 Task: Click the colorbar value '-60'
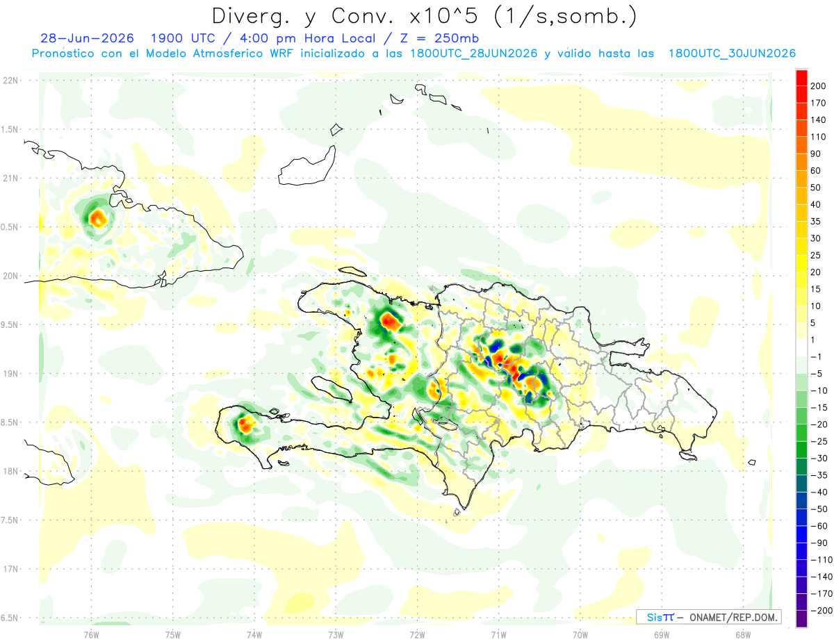819,526
